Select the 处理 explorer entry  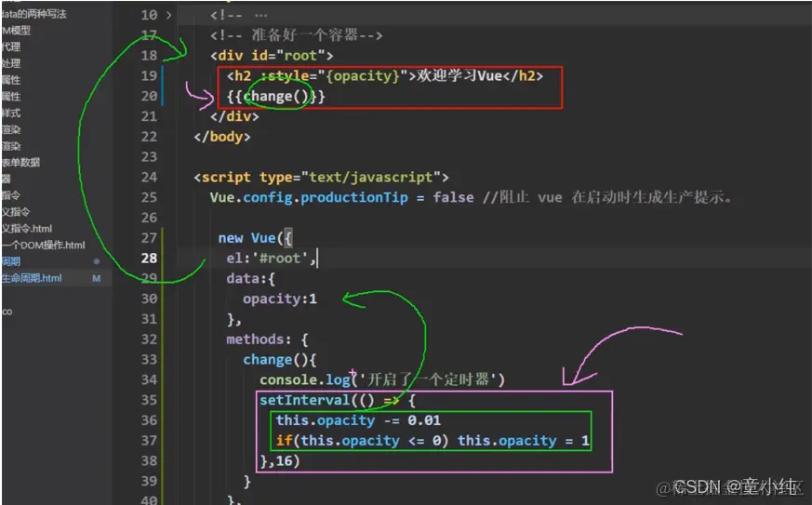tap(11, 63)
